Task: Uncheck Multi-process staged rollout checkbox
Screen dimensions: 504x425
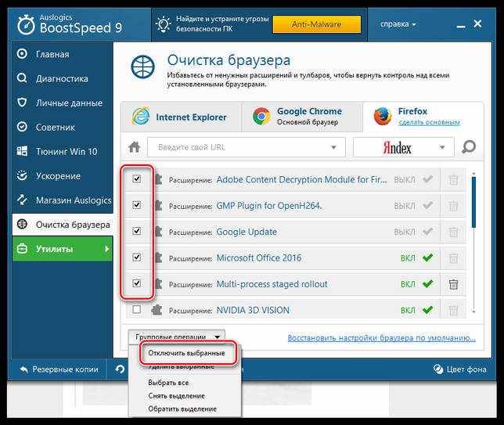Action: click(137, 283)
